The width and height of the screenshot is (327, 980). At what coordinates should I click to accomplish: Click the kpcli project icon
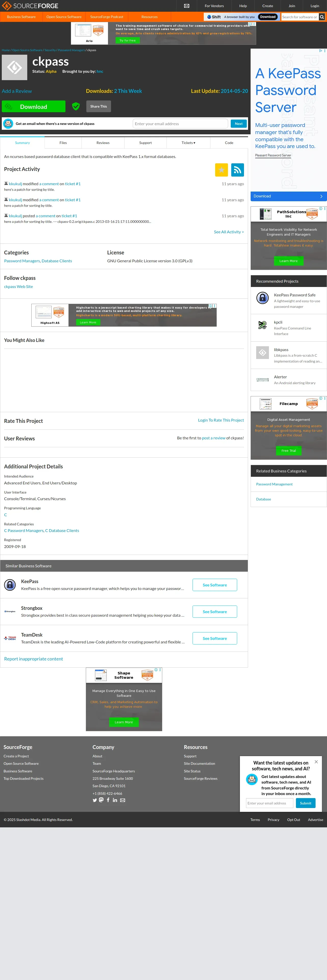point(262,325)
